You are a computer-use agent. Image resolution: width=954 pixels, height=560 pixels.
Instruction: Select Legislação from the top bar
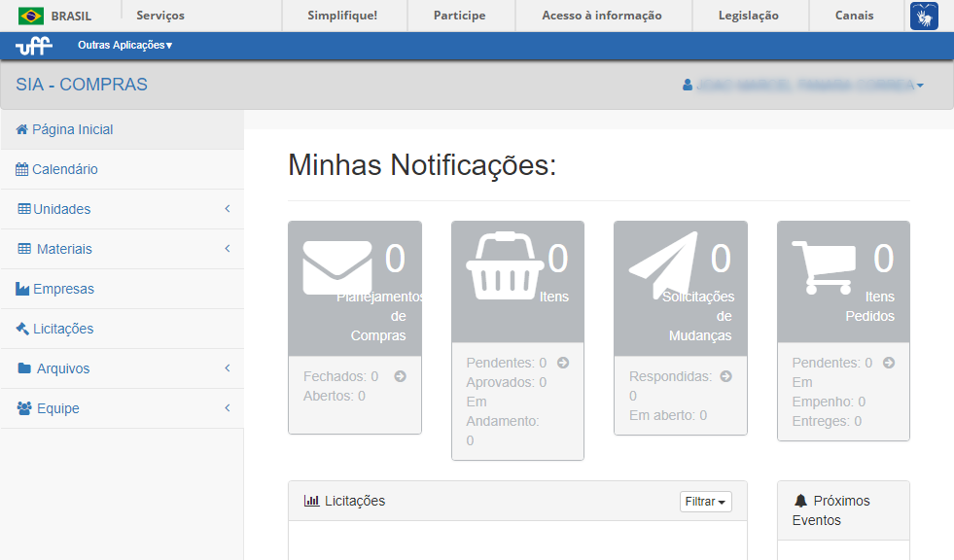(x=748, y=15)
